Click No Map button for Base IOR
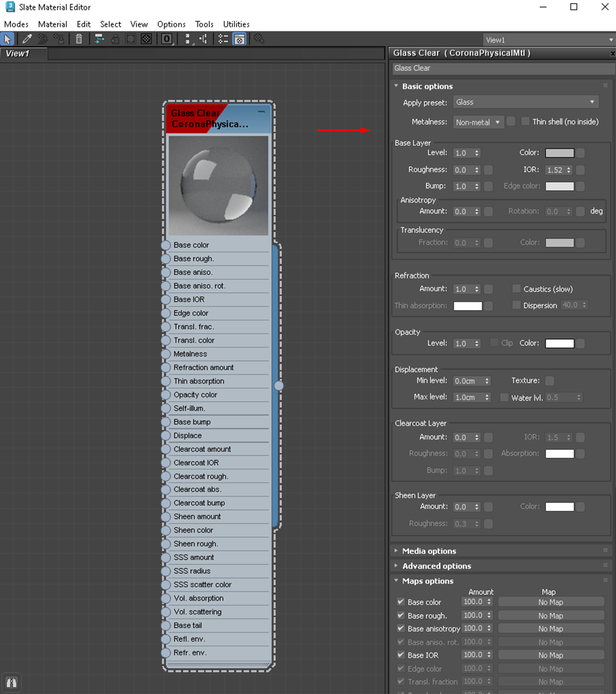616x694 pixels. pos(551,655)
